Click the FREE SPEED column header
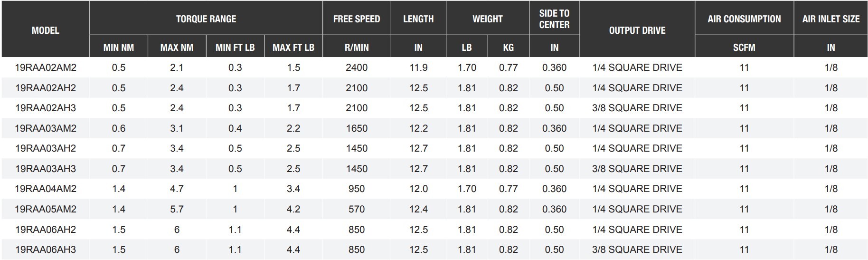 click(357, 19)
